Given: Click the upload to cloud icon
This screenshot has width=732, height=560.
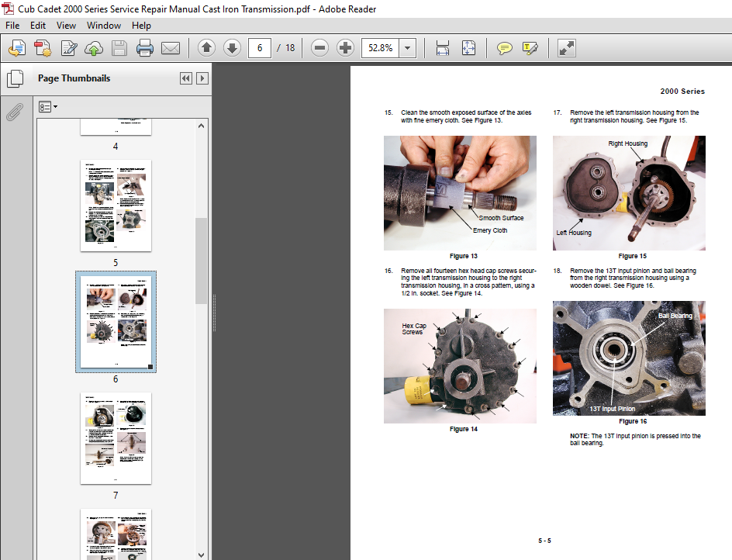Looking at the screenshot, I should pos(94,47).
